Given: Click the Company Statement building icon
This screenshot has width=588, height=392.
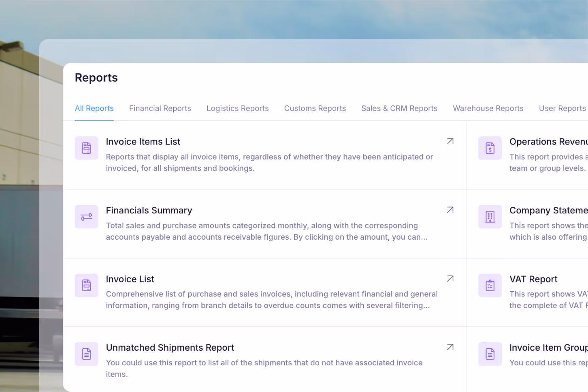Looking at the screenshot, I should [490, 217].
